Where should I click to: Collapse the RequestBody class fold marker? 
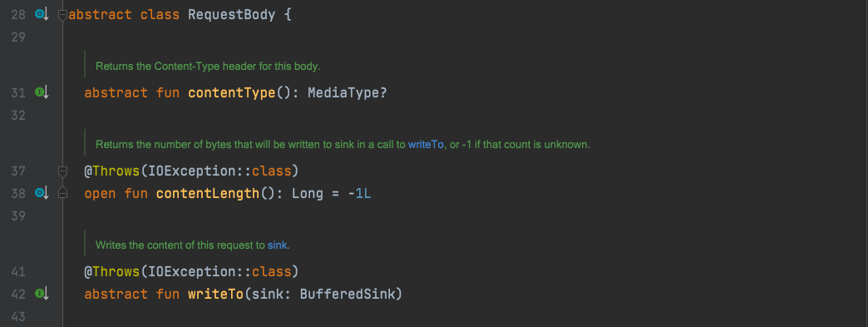point(62,16)
